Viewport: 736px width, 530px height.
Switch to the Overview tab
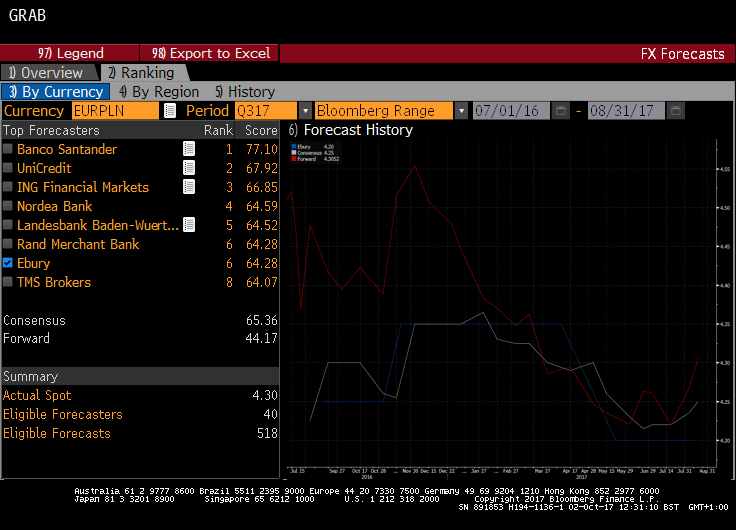coord(49,73)
